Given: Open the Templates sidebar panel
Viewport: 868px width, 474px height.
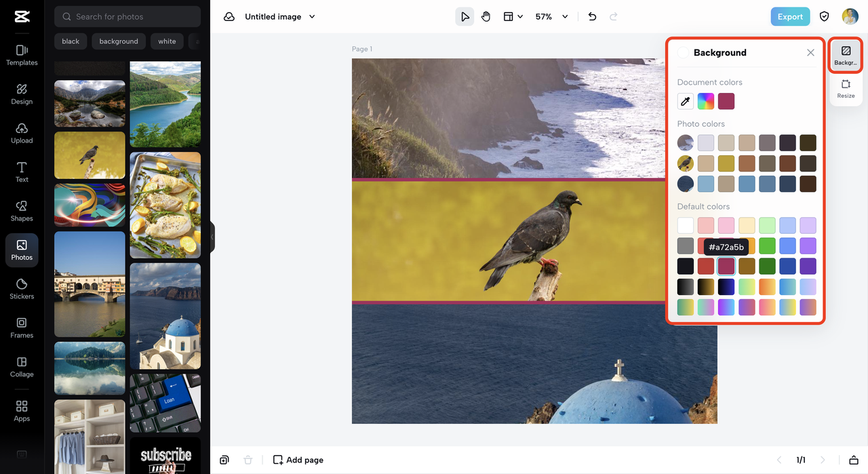Looking at the screenshot, I should (22, 55).
